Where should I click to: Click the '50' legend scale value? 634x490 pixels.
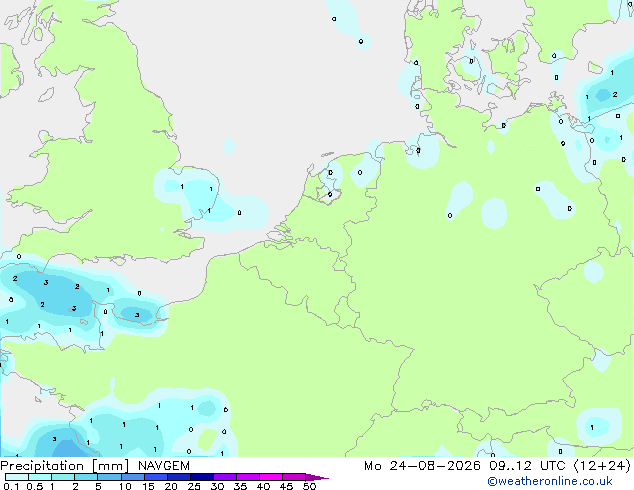point(309,486)
